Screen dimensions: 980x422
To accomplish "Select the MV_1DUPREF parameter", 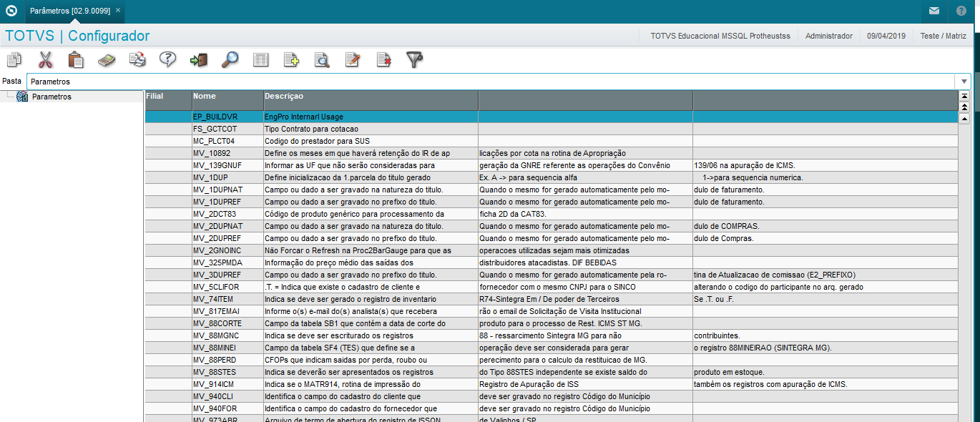I will pyautogui.click(x=551, y=202).
